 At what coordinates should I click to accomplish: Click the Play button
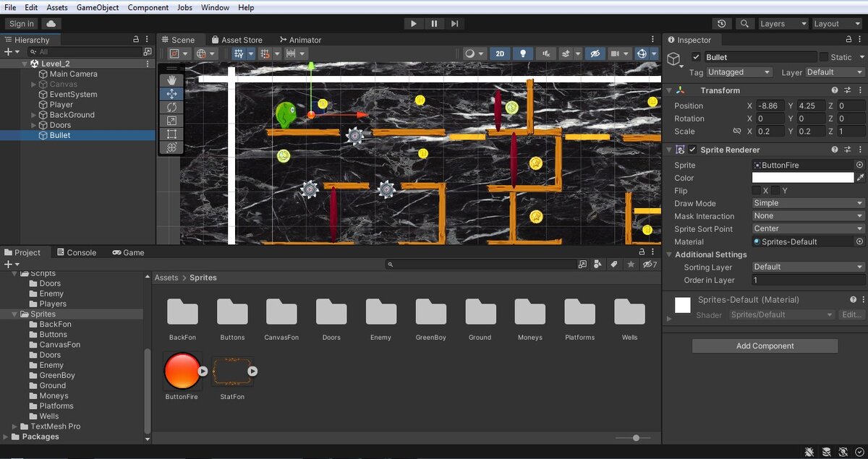414,24
